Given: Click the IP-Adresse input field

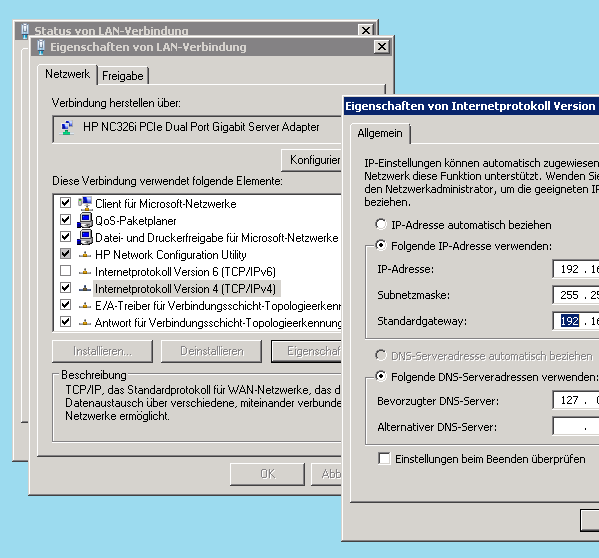Looking at the screenshot, I should pyautogui.click(x=576, y=269).
